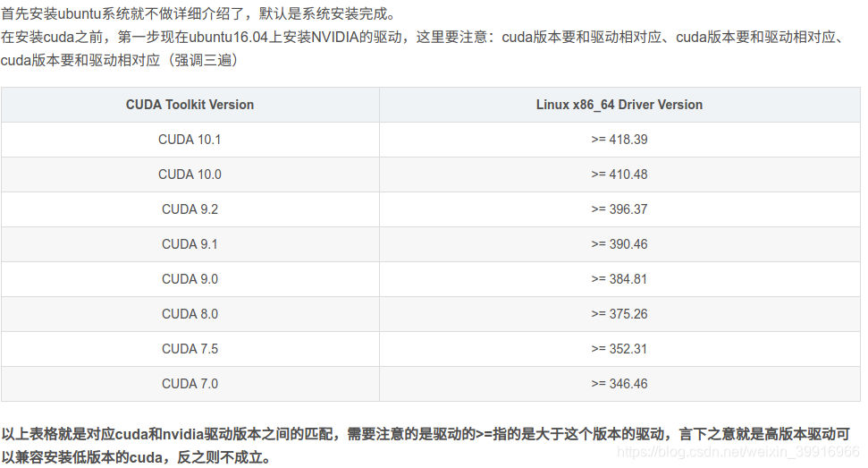The width and height of the screenshot is (868, 468).
Task: Click the '>= 352.31' driver version cell
Action: [619, 349]
